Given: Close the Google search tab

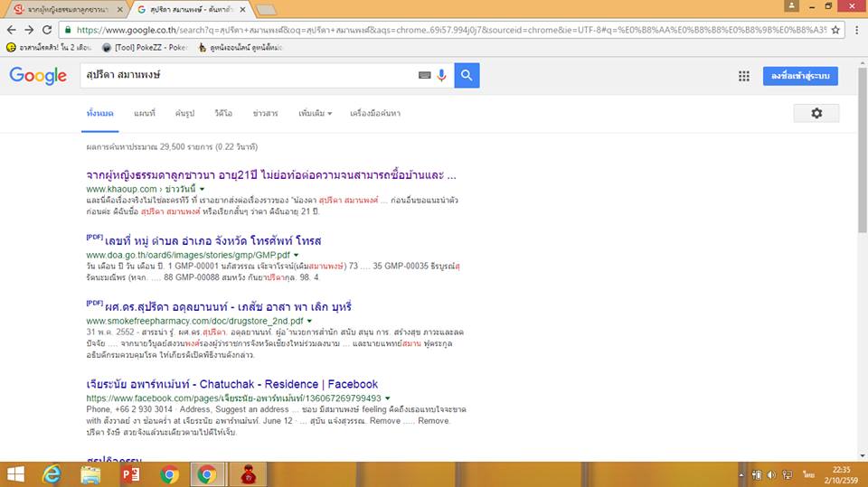Looking at the screenshot, I should 242,9.
